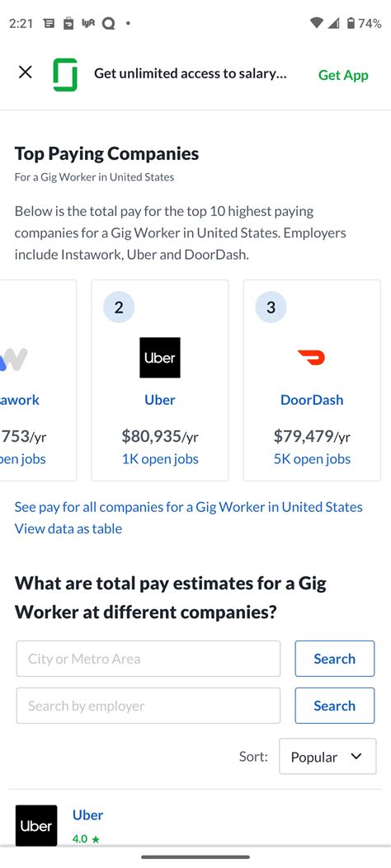The width and height of the screenshot is (391, 868).
Task: Tap the green Glassdoor logo icon
Action: point(65,75)
